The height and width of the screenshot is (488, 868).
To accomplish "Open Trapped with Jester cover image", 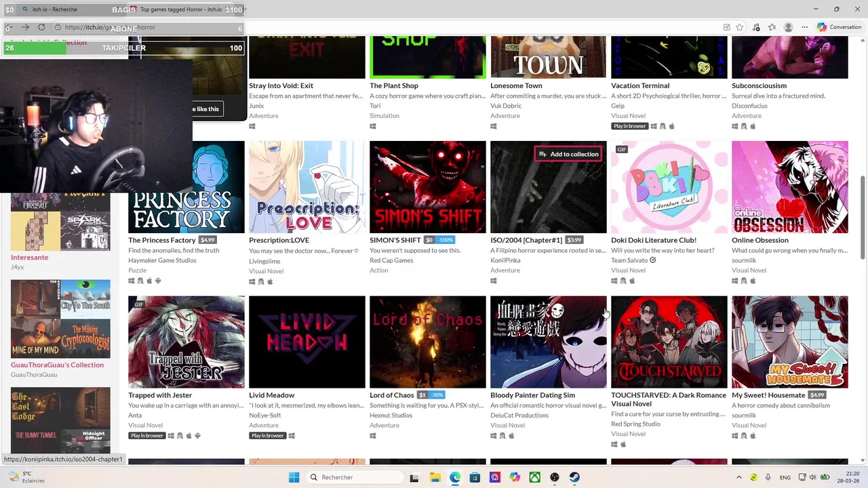I will 186,342.
